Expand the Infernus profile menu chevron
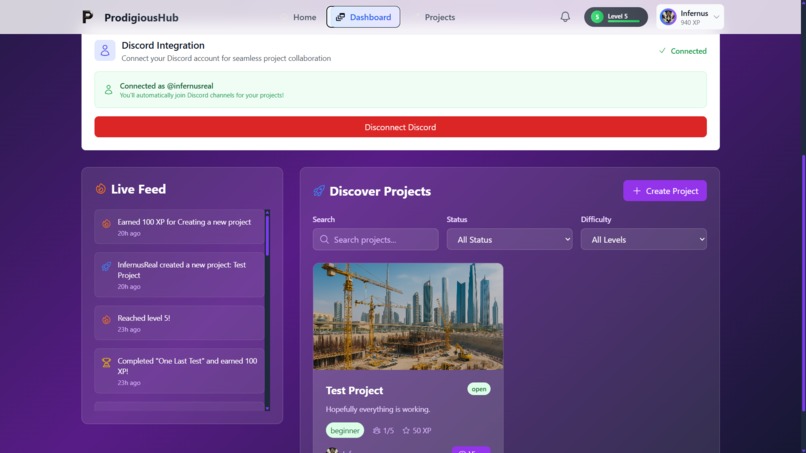Viewport: 806px width, 453px height. coord(716,17)
